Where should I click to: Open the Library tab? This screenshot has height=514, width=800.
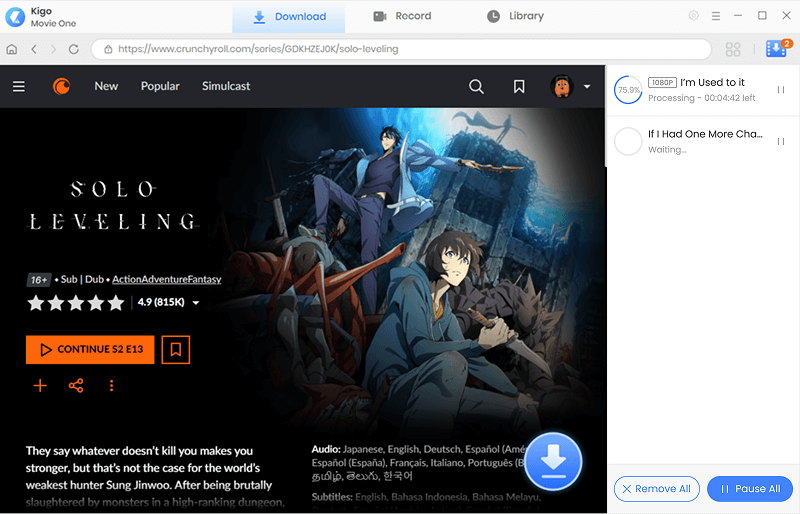[x=515, y=16]
